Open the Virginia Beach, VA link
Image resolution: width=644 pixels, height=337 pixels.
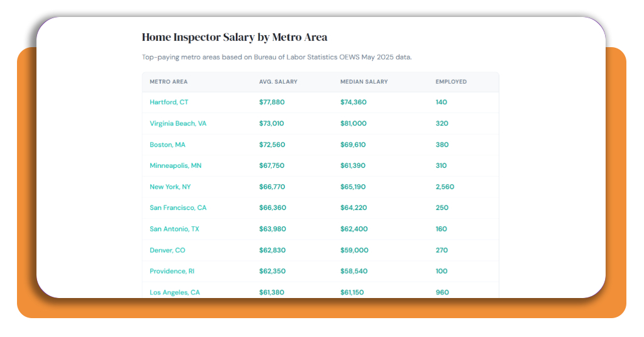click(178, 124)
